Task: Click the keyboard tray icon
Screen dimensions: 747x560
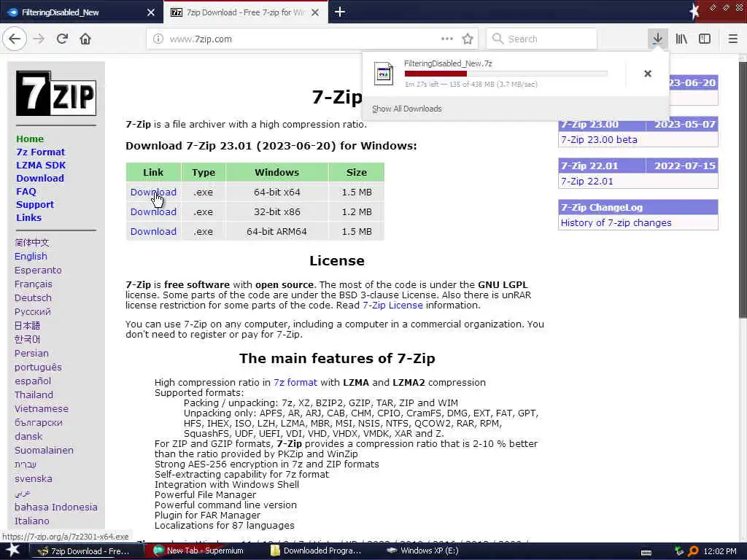Action: tap(646, 553)
